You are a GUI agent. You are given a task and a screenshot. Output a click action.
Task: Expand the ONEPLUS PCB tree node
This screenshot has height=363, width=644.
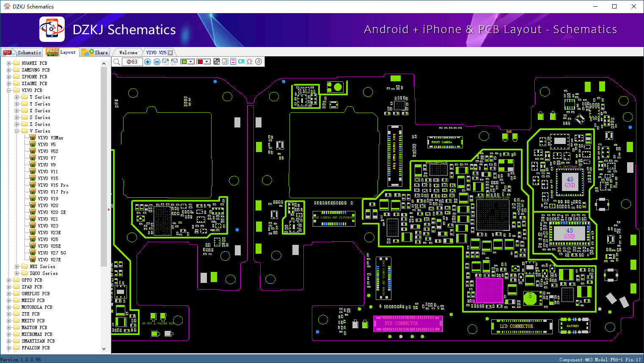[8, 294]
